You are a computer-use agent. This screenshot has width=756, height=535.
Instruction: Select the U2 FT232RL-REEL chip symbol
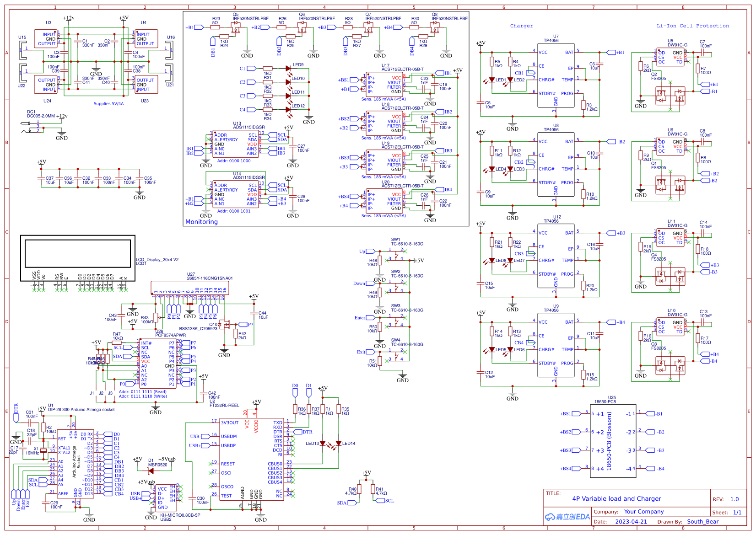click(x=251, y=457)
